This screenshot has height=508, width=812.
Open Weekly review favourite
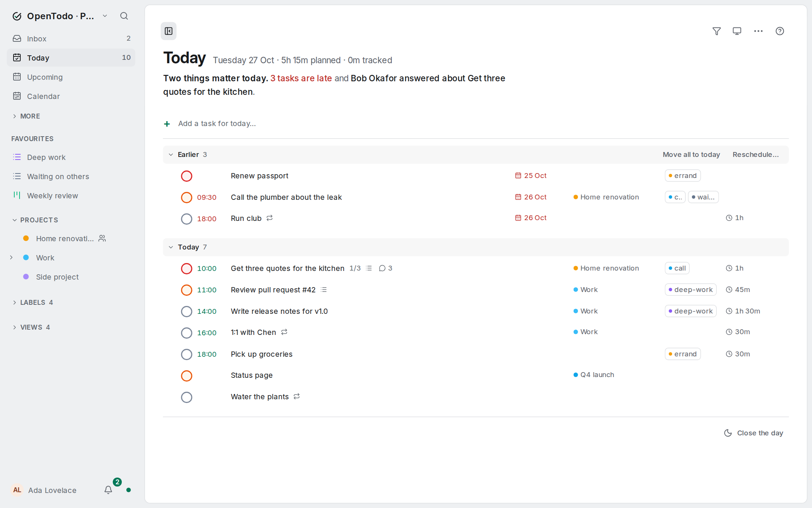coord(71,195)
